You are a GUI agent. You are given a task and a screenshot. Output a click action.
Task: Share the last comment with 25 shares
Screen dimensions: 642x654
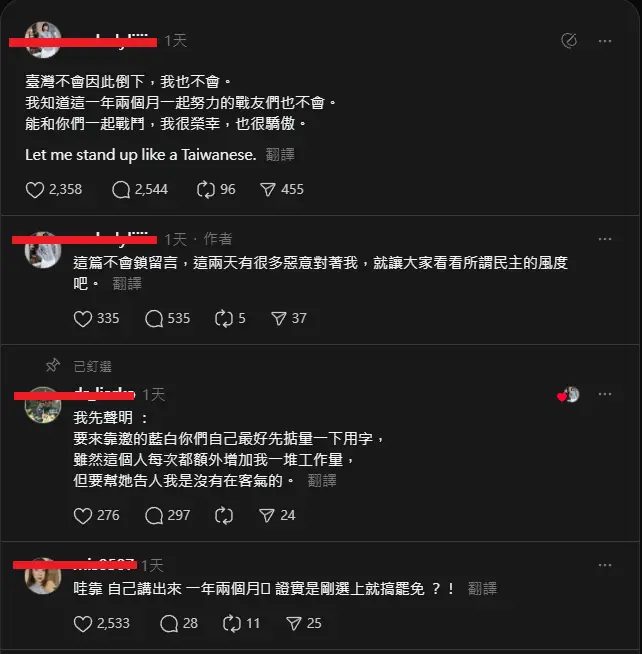pyautogui.click(x=294, y=624)
